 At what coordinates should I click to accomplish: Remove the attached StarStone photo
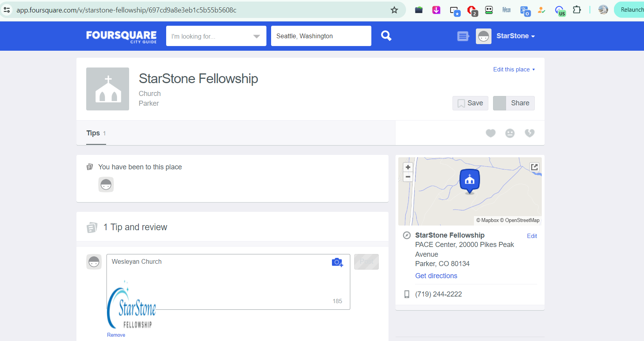click(x=116, y=335)
